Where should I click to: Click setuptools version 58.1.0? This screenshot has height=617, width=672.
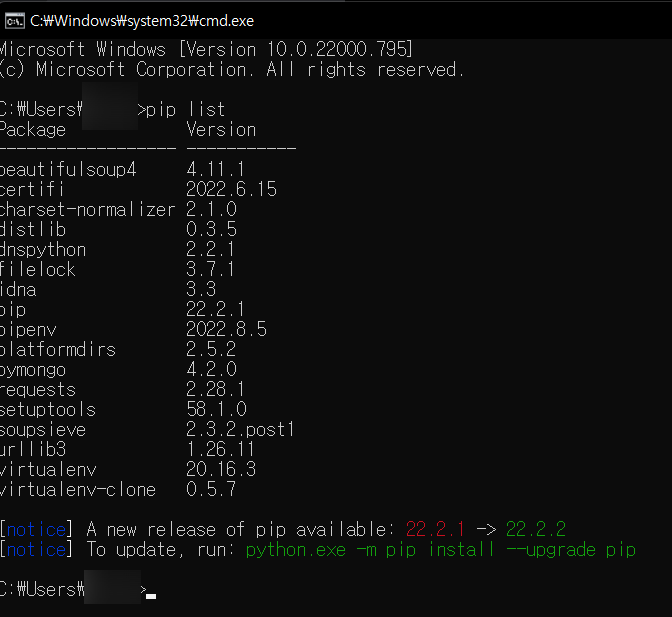pyautogui.click(x=216, y=409)
